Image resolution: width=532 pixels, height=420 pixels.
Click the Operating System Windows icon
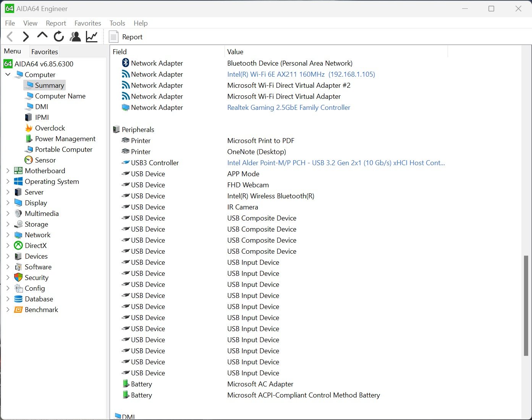click(18, 182)
